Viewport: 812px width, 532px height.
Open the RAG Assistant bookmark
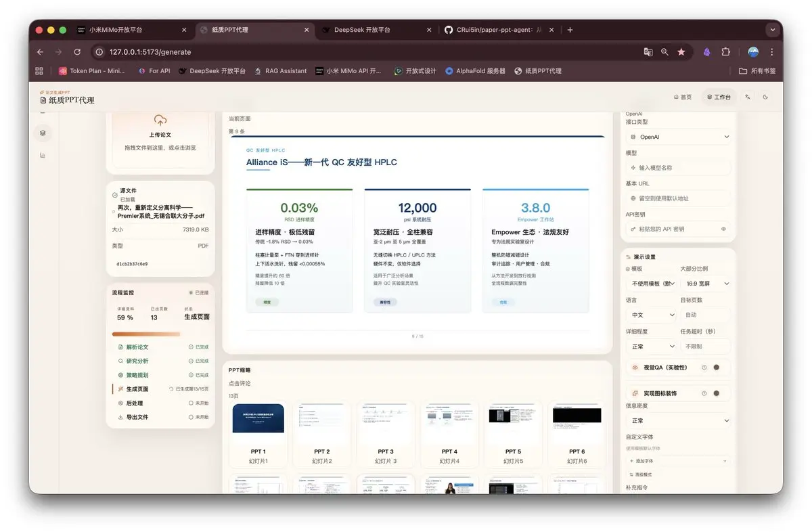[x=280, y=70]
